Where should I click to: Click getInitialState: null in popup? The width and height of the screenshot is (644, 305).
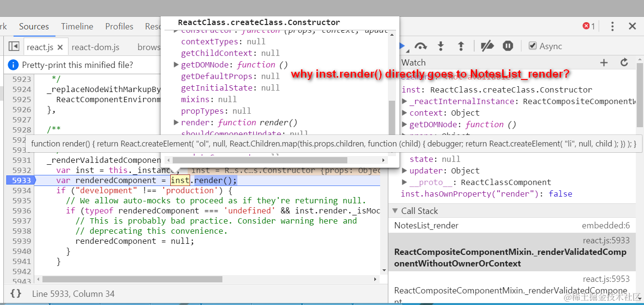point(231,88)
